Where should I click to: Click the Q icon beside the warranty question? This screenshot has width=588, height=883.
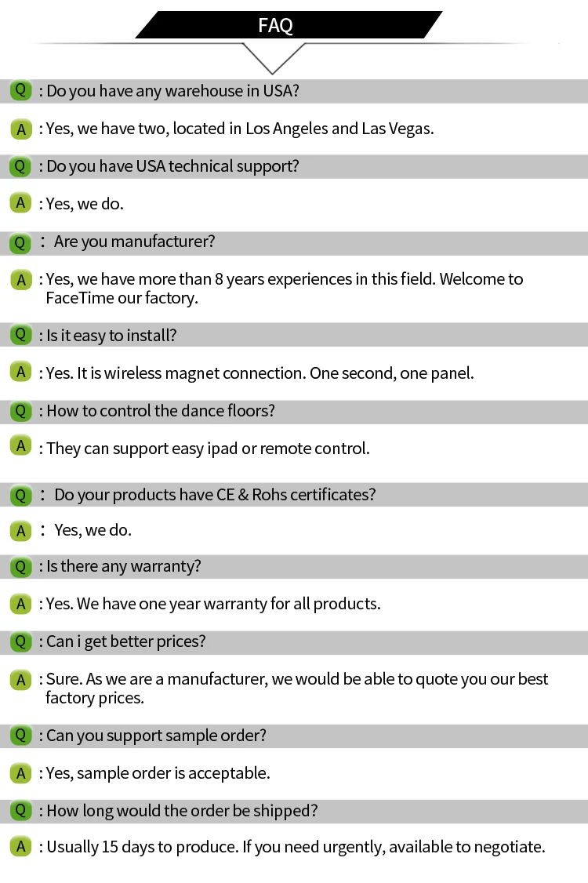pos(20,565)
